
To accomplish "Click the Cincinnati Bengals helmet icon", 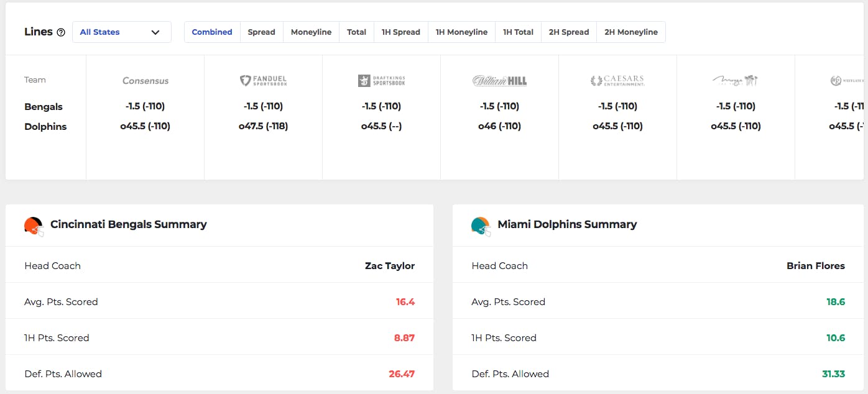I will coord(34,226).
